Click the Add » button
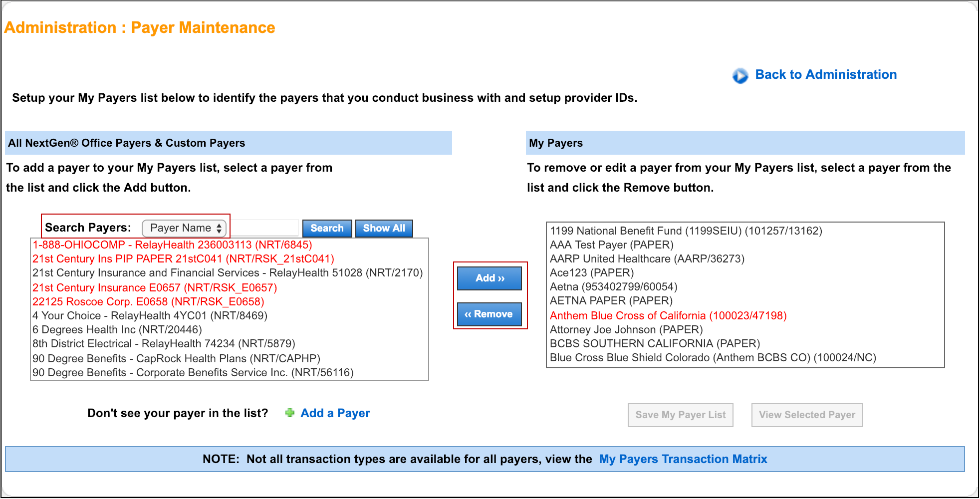980x499 pixels. click(490, 278)
